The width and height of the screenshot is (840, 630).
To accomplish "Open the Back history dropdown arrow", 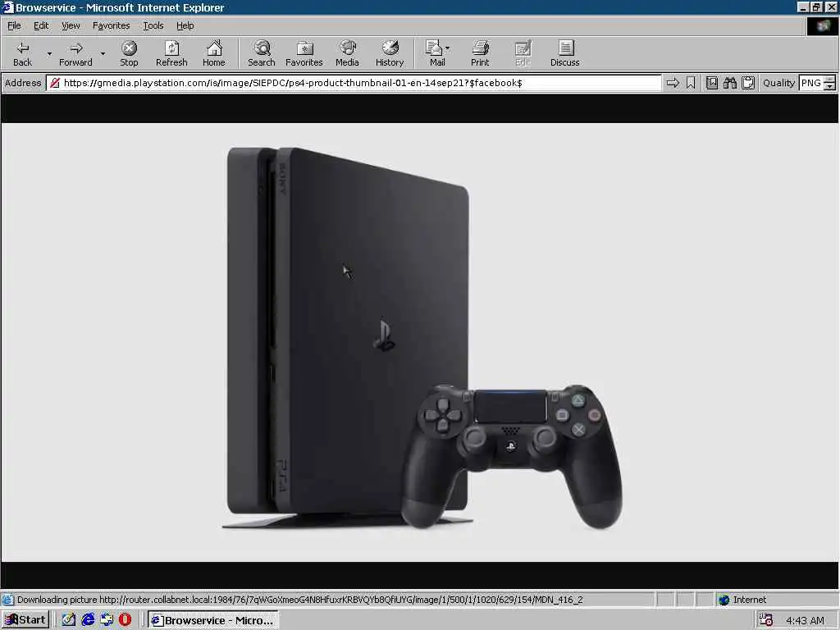I will (x=49, y=53).
